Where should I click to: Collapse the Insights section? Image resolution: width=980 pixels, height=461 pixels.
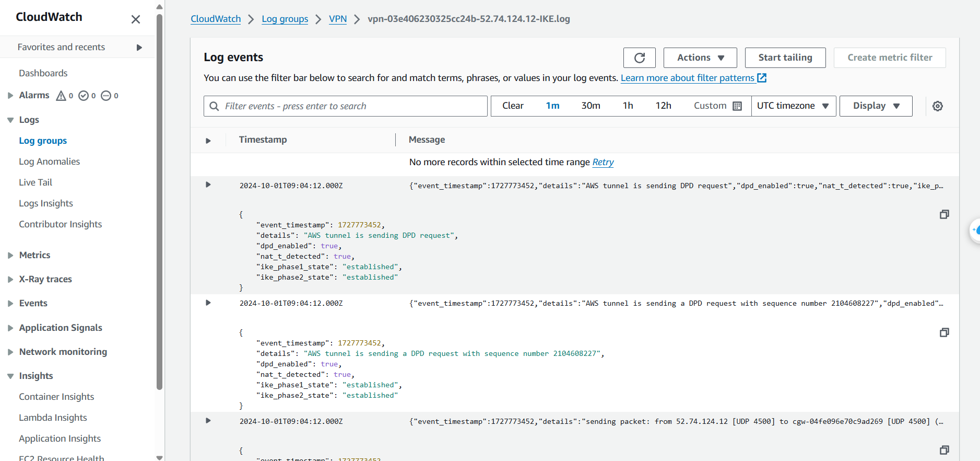(x=10, y=376)
